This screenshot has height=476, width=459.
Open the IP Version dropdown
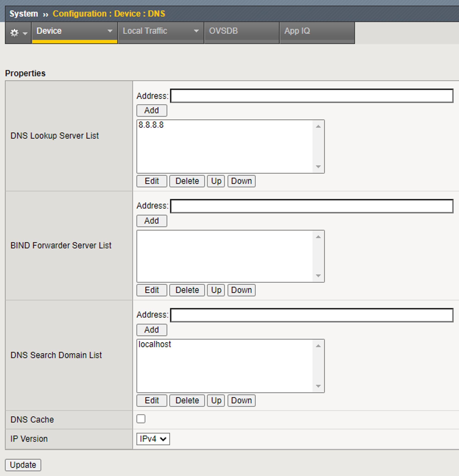(153, 439)
